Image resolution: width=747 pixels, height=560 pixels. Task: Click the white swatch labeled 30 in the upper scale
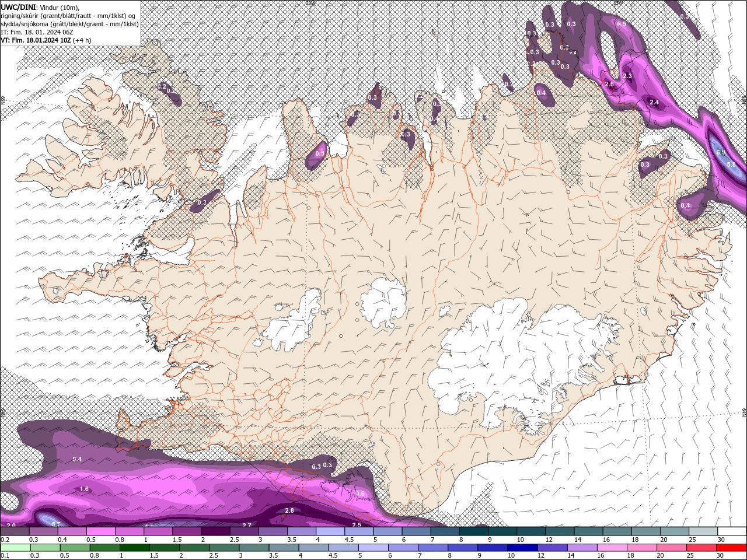pos(731,531)
